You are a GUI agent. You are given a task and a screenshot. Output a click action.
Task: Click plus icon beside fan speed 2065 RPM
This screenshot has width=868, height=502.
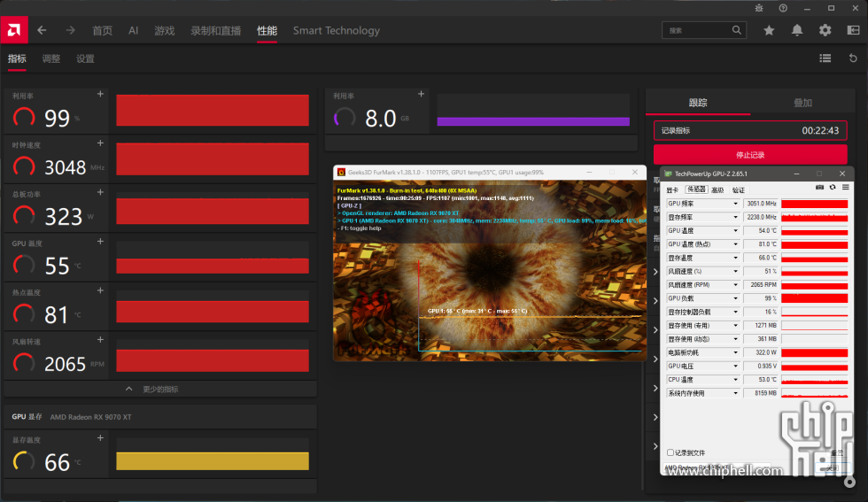point(100,340)
